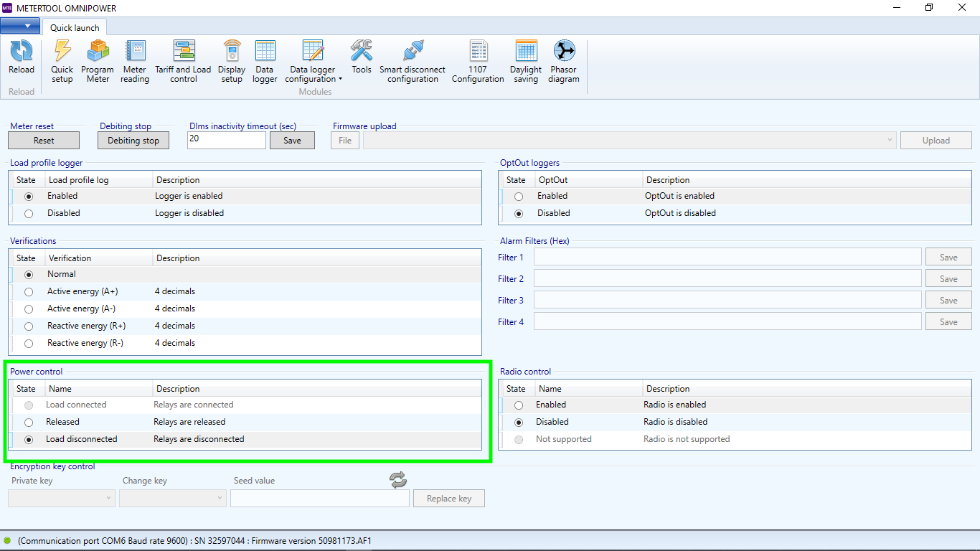Image resolution: width=980 pixels, height=551 pixels.
Task: Minimize the METERTOOL window
Action: [x=897, y=8]
